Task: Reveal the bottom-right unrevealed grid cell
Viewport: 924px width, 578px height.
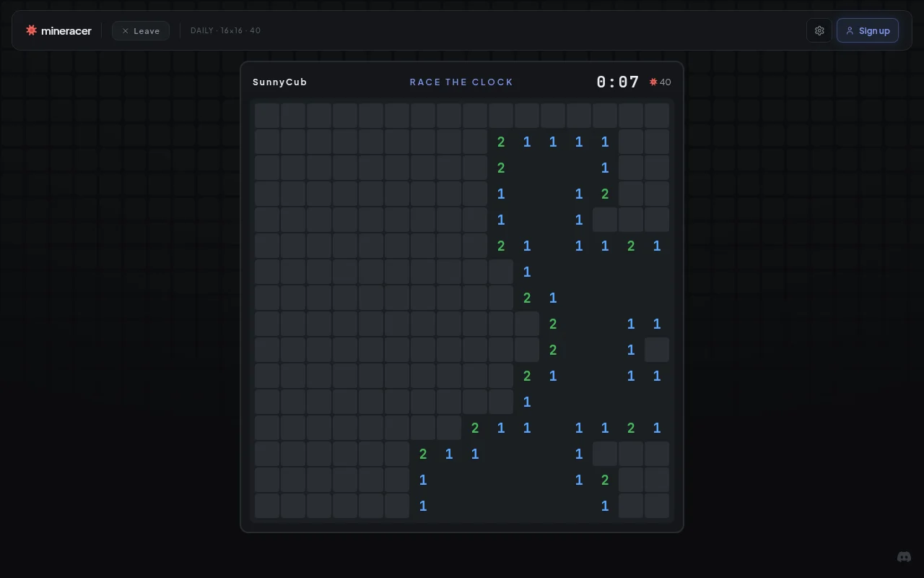Action: pos(657,506)
